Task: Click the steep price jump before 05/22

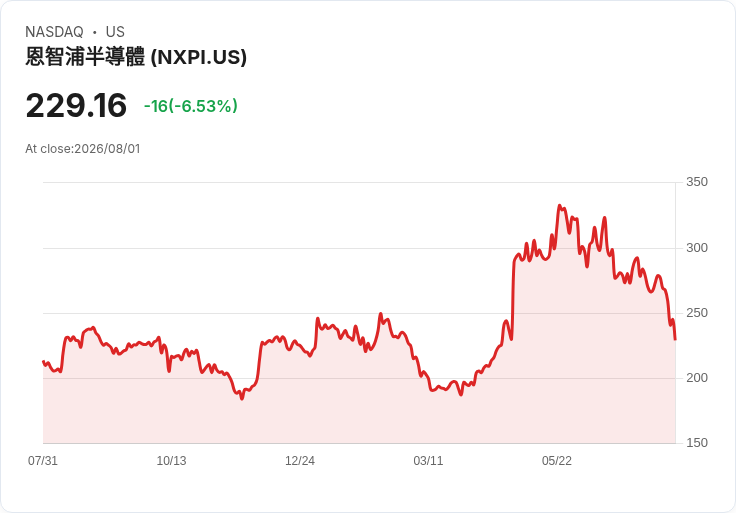Action: point(513,298)
